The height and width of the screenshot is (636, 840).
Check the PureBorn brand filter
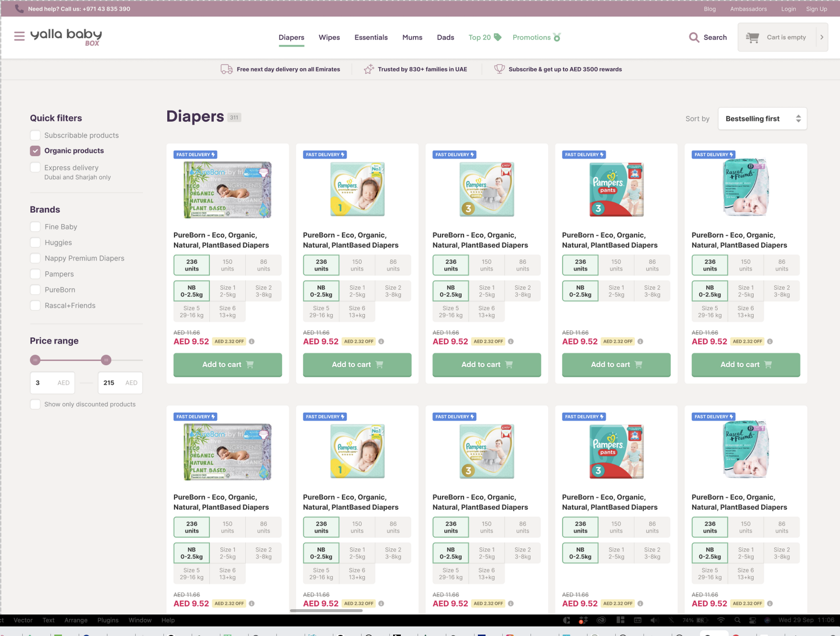pos(35,290)
